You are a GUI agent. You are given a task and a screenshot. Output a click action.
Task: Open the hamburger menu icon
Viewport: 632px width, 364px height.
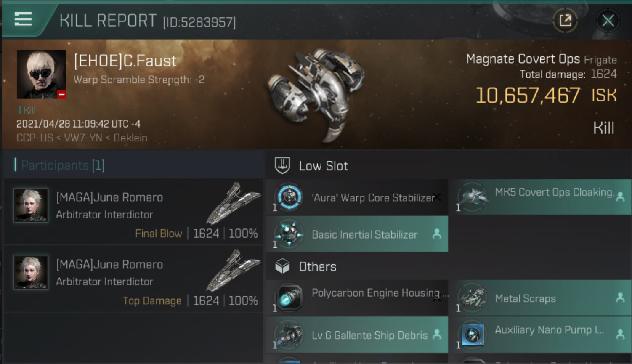[x=23, y=19]
